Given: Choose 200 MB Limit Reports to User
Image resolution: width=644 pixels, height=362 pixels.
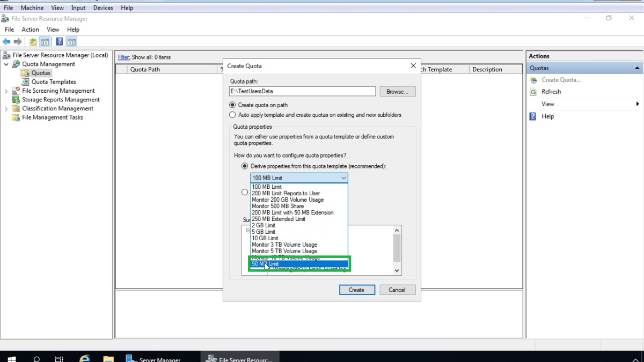Looking at the screenshot, I should (299, 193).
